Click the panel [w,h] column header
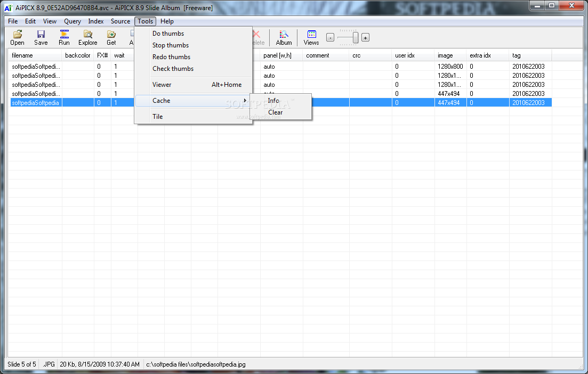588x374 pixels. [281, 55]
